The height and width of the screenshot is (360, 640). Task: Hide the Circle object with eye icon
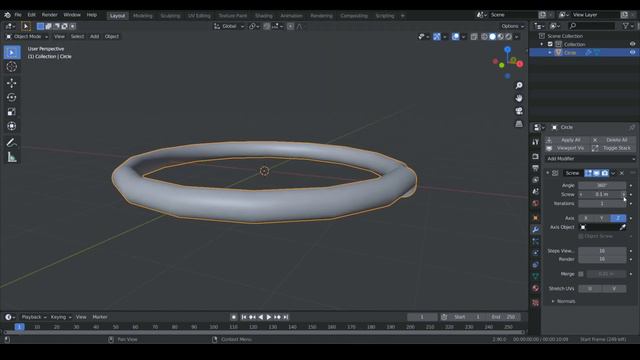click(632, 53)
